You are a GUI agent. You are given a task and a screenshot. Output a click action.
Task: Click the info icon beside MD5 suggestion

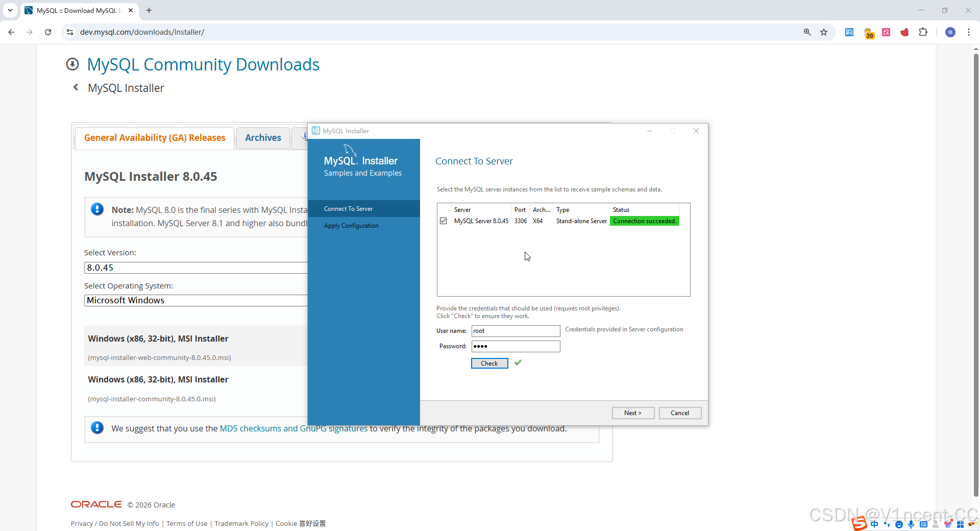pos(97,427)
